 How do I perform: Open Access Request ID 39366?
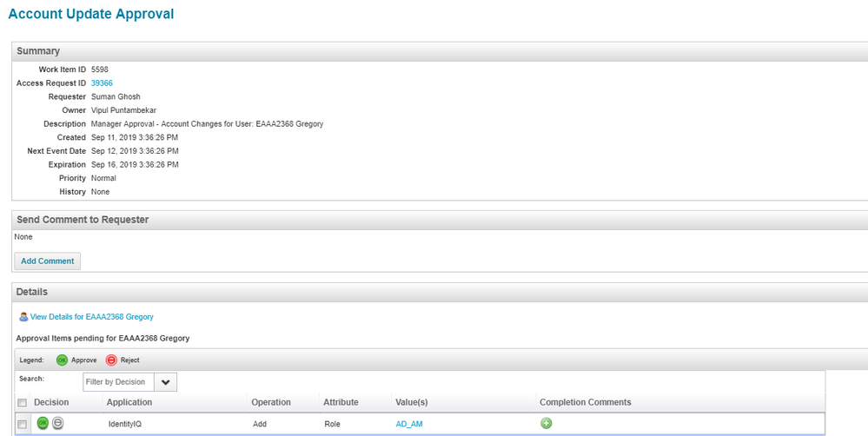point(102,83)
